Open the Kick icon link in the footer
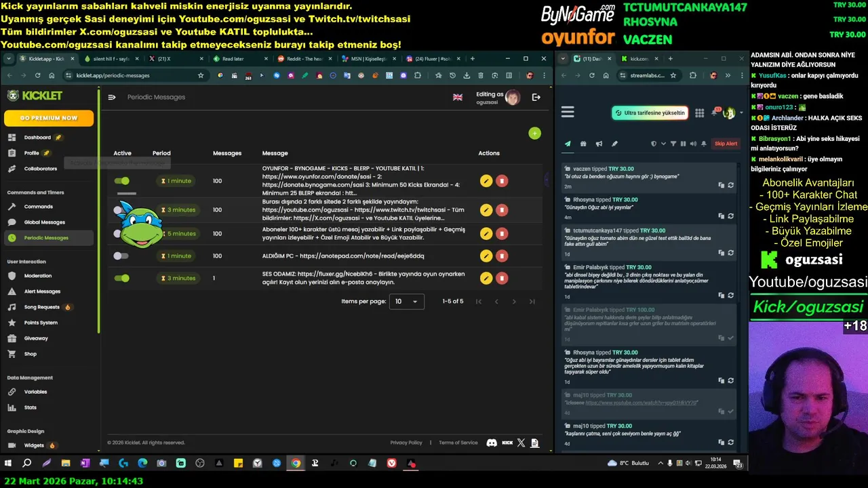This screenshot has width=868, height=488. coord(507,443)
